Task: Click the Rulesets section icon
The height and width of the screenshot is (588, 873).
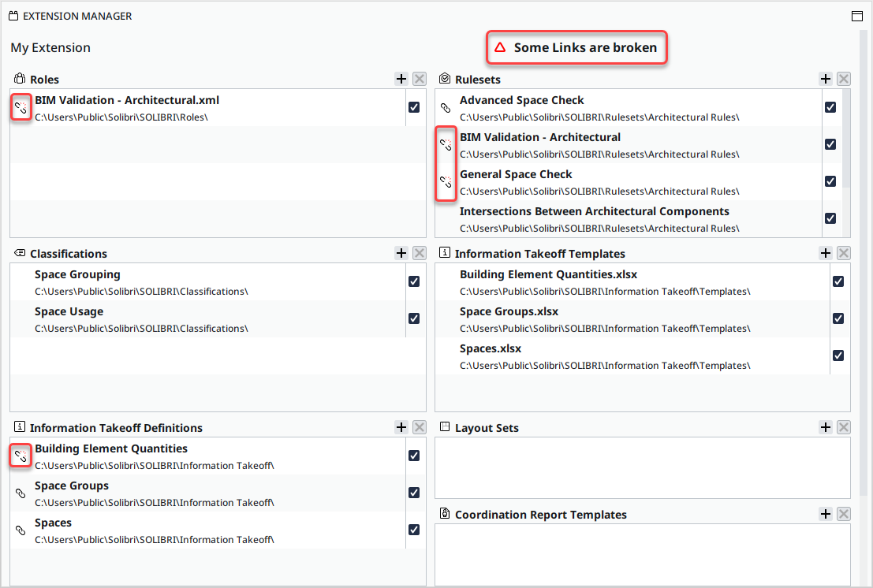Action: click(x=444, y=79)
